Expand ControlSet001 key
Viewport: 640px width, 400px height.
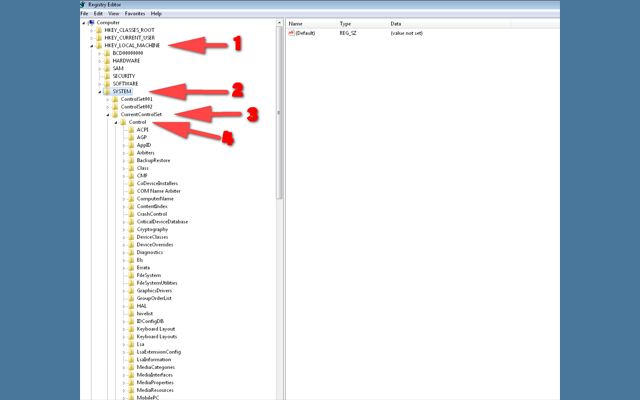tap(108, 99)
